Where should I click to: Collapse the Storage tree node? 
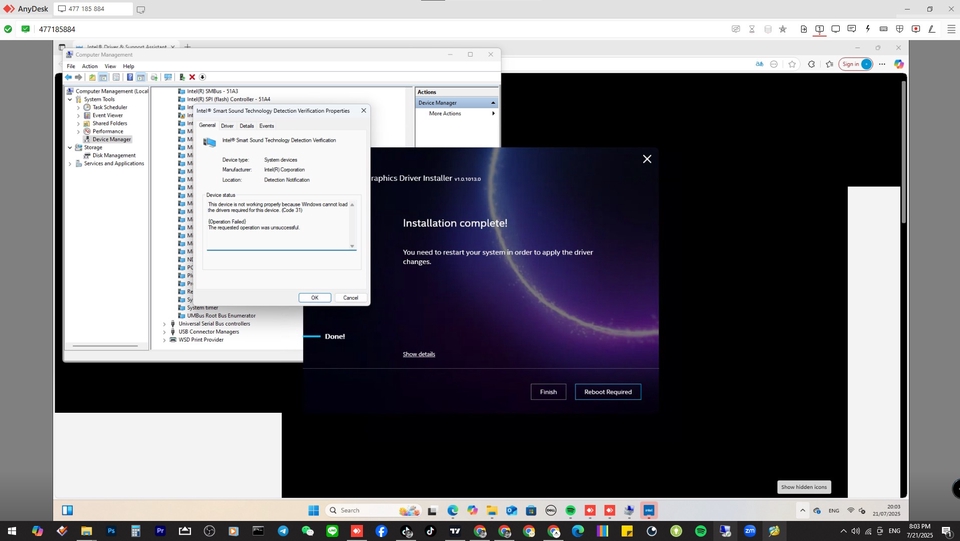[x=70, y=147]
